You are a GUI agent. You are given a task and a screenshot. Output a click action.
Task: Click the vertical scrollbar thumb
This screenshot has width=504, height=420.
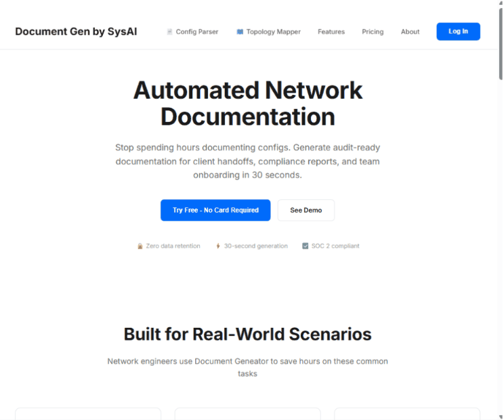tap(501, 44)
